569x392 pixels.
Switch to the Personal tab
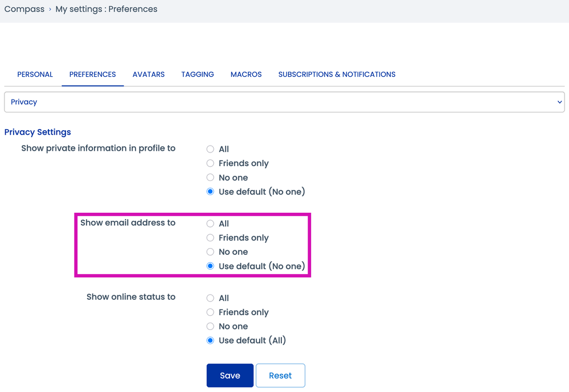point(35,75)
